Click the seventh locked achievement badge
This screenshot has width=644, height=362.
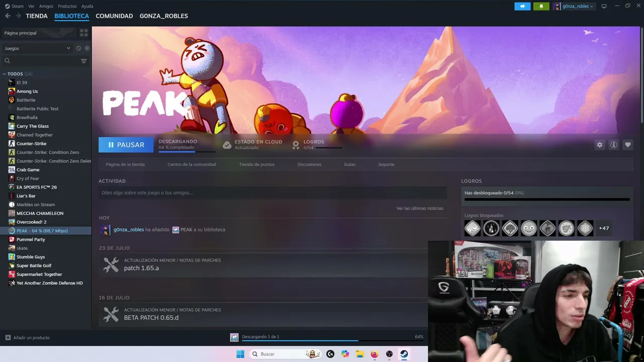585,228
